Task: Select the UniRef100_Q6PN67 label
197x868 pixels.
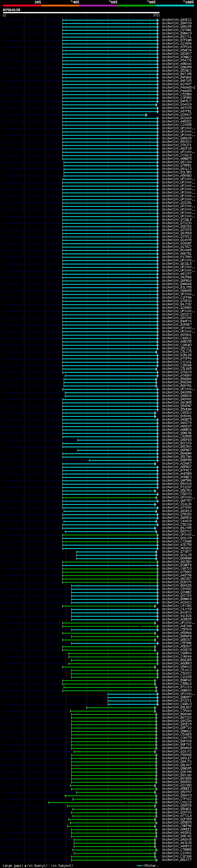Action: point(177,450)
